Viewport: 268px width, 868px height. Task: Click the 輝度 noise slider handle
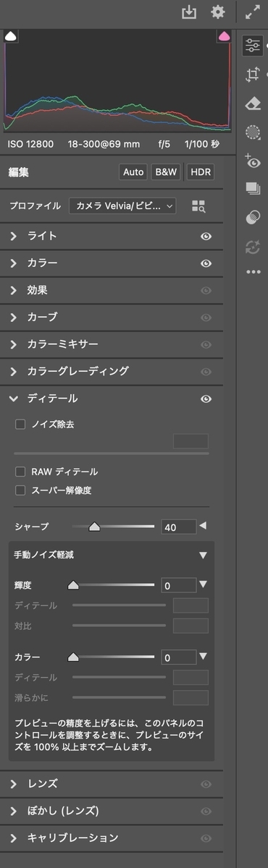72,585
